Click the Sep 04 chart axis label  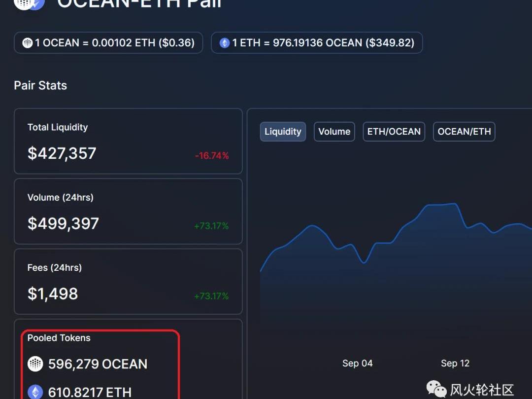click(x=357, y=363)
